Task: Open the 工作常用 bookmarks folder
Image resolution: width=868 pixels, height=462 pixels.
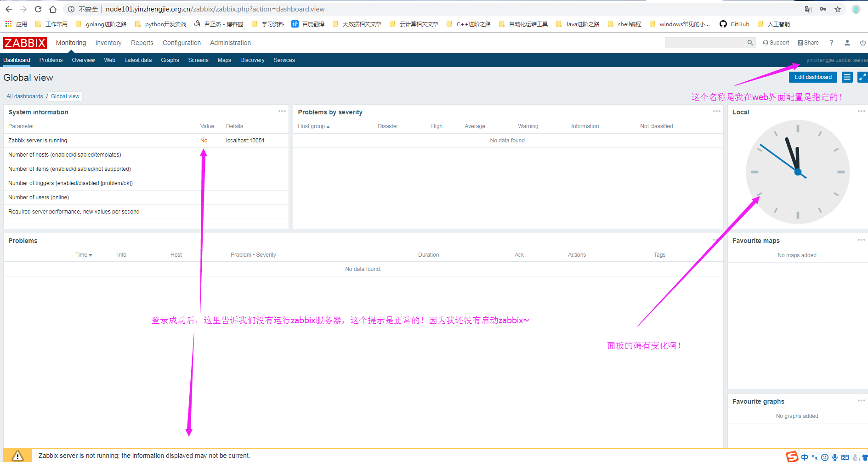Action: pyautogui.click(x=51, y=24)
